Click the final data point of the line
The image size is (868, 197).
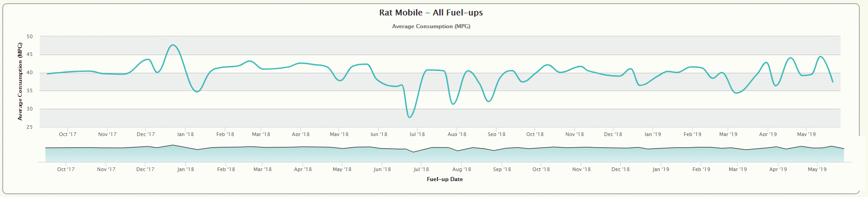pyautogui.click(x=833, y=82)
